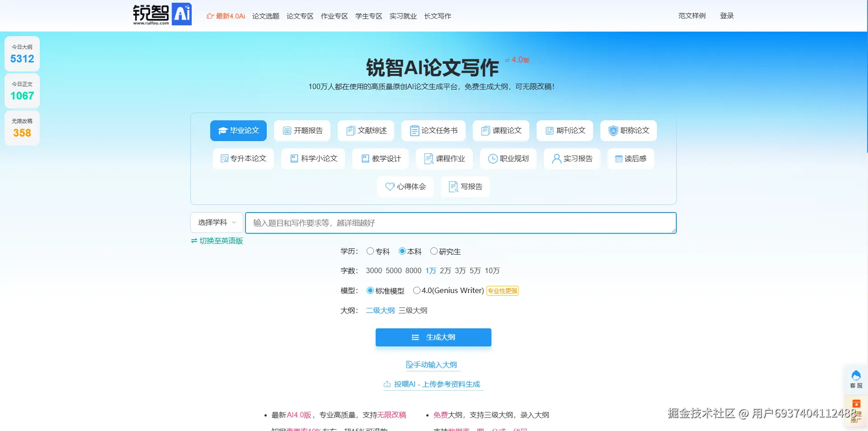Switch to 三级大纲 outline level
Screen dimensions: 868x431
click(413, 311)
